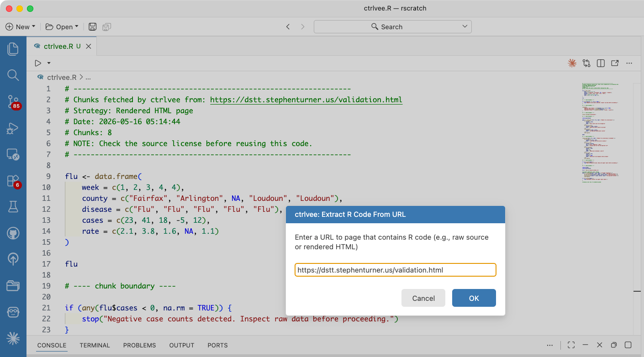Image resolution: width=644 pixels, height=357 pixels.
Task: Click the starburst icon in activity bar
Action: tap(13, 338)
